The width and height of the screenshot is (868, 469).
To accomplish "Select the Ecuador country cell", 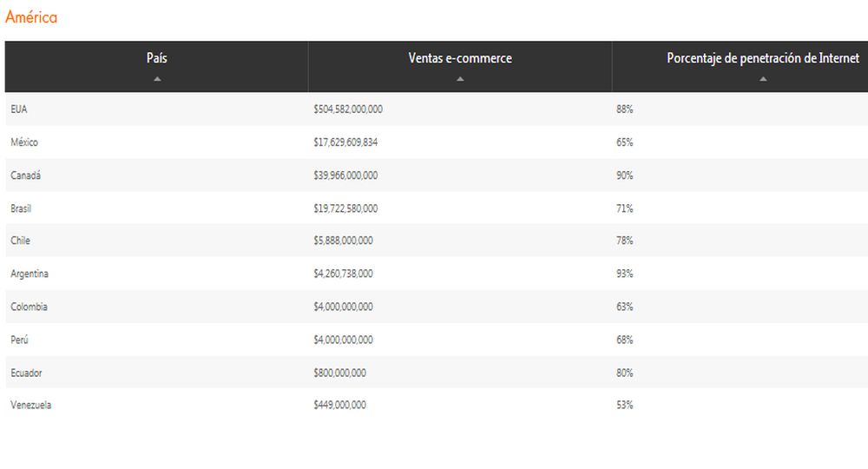I will coord(26,373).
